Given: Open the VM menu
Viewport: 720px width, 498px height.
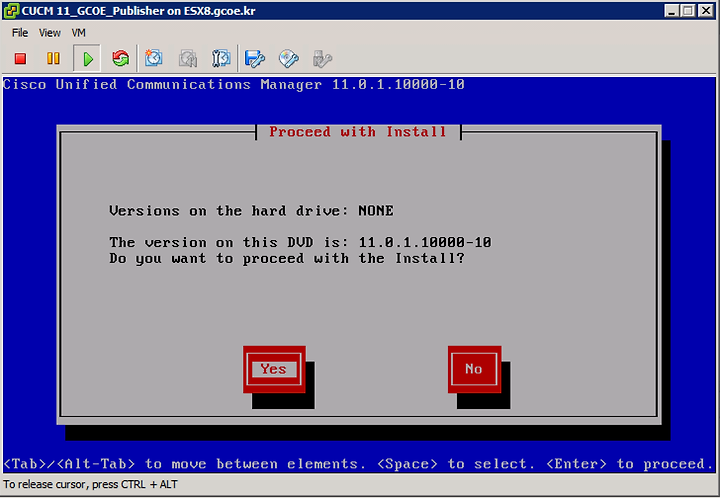Looking at the screenshot, I should [79, 33].
